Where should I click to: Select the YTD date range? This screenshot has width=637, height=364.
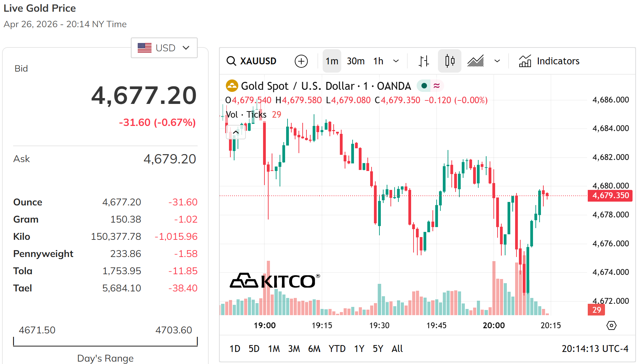[337, 349]
